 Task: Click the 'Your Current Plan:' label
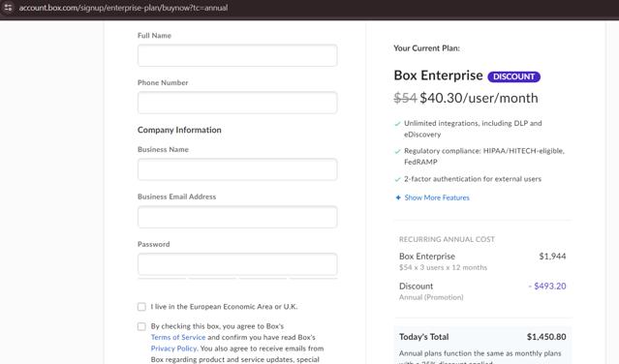[x=426, y=48]
